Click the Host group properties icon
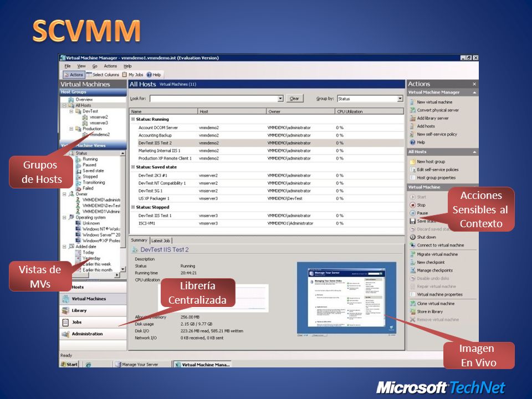The height and width of the screenshot is (399, 532). click(412, 177)
